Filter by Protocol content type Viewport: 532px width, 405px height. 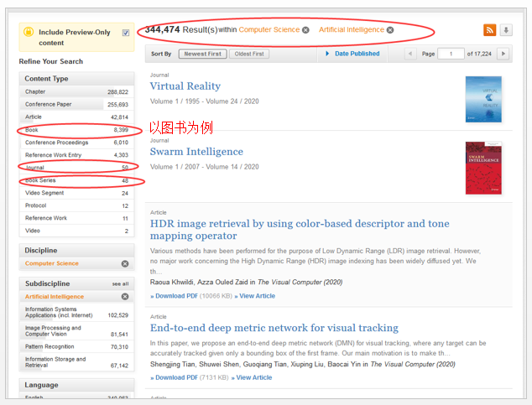[x=76, y=205]
